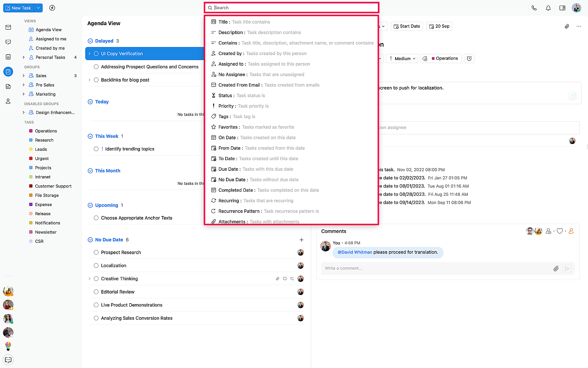Choose the Due Date search filter

[228, 169]
